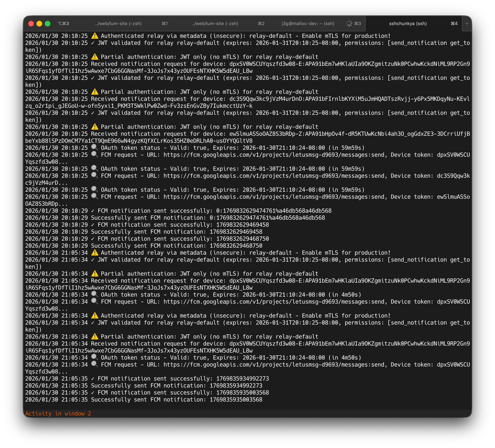The image size is (495, 448).
Task: Click the activity spinner on ssh tab three
Action: 349,24
